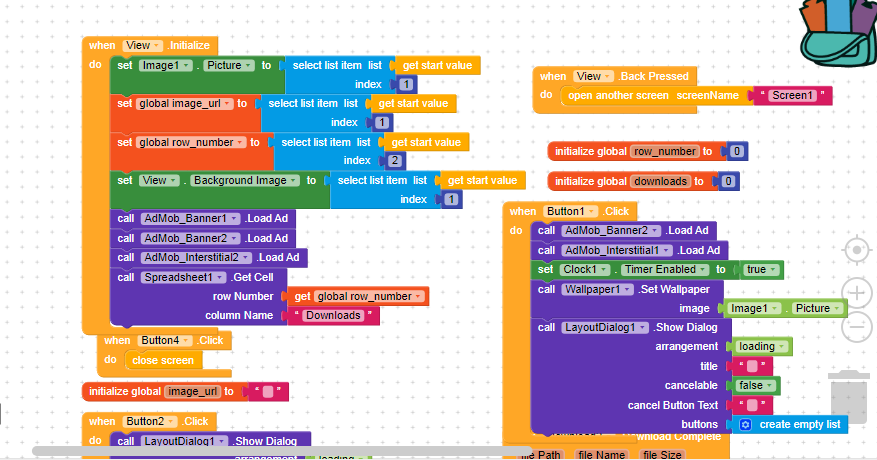Click the horizontal workspace scrollbar
The height and width of the screenshot is (460, 877).
click(282, 451)
